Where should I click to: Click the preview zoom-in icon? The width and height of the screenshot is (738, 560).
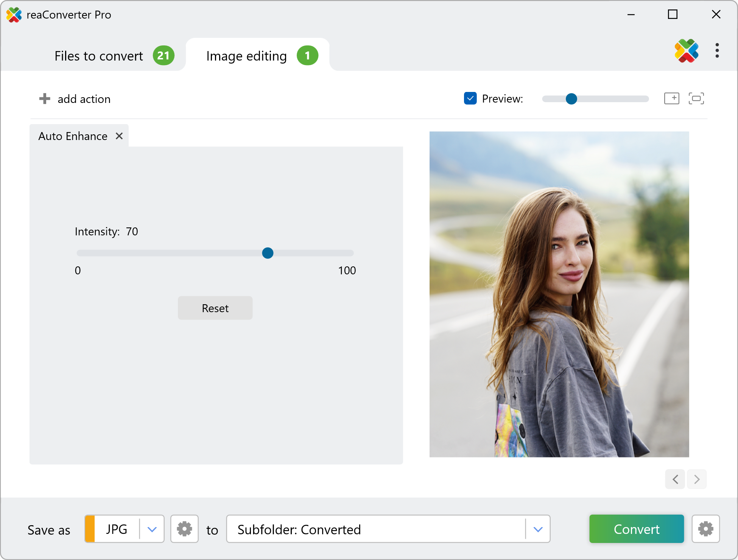click(671, 98)
